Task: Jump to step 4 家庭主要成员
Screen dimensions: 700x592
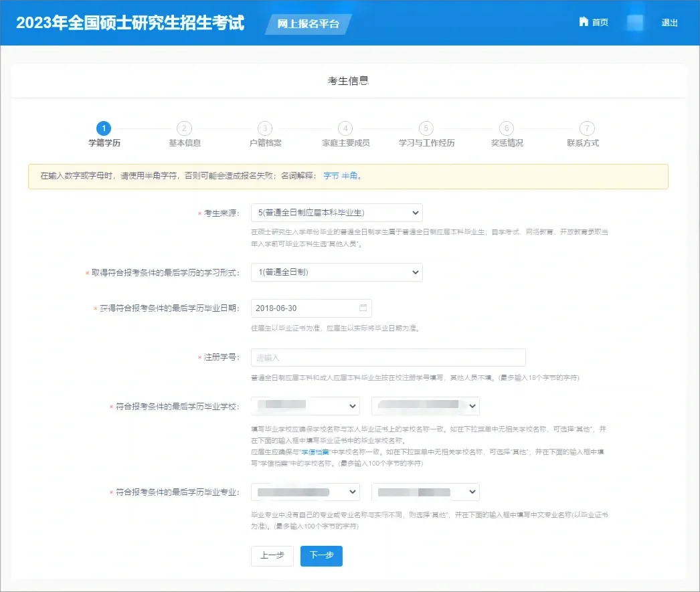Action: (345, 128)
